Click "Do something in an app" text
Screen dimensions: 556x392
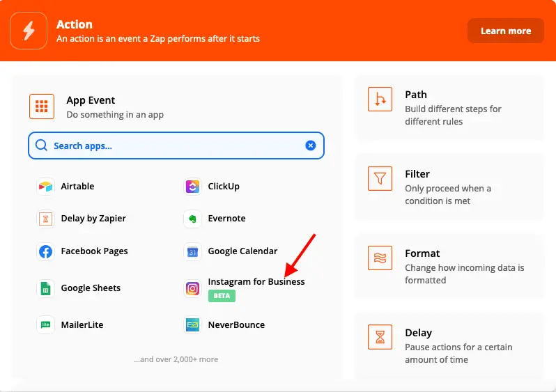(x=115, y=115)
